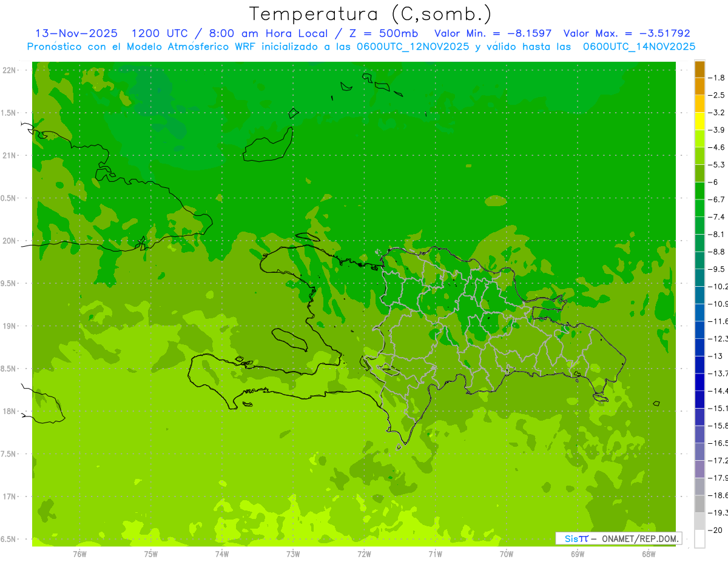Viewport: 728px width, 562px height.
Task: Click the '74W' longitude label
Action: click(x=222, y=554)
